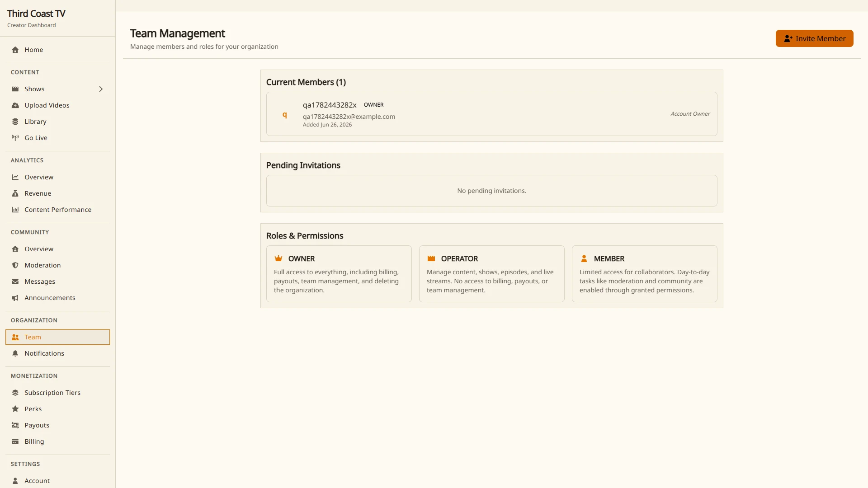Click the Account Owner label
This screenshot has height=488, width=868.
point(690,114)
